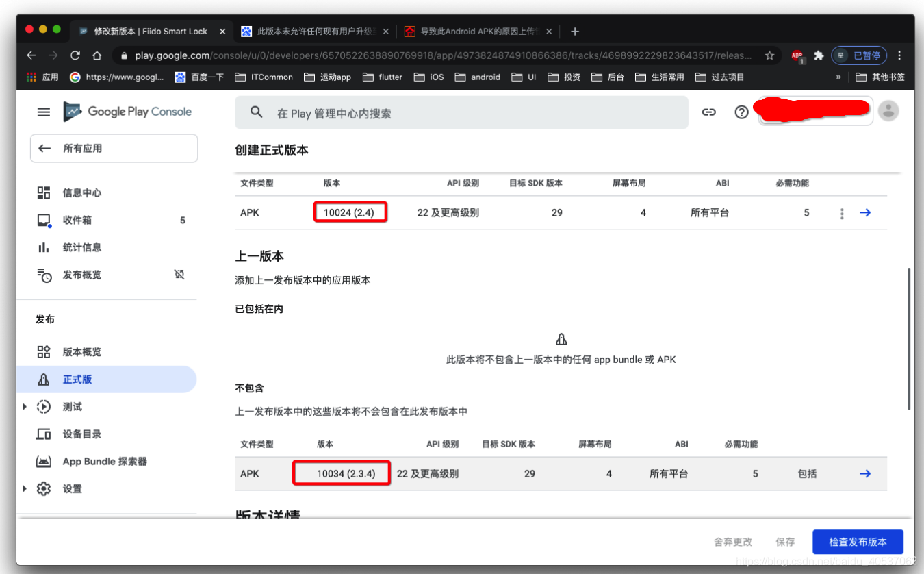Expand the 设置 sidebar section
Viewport: 924px width, 574px height.
[x=25, y=488]
